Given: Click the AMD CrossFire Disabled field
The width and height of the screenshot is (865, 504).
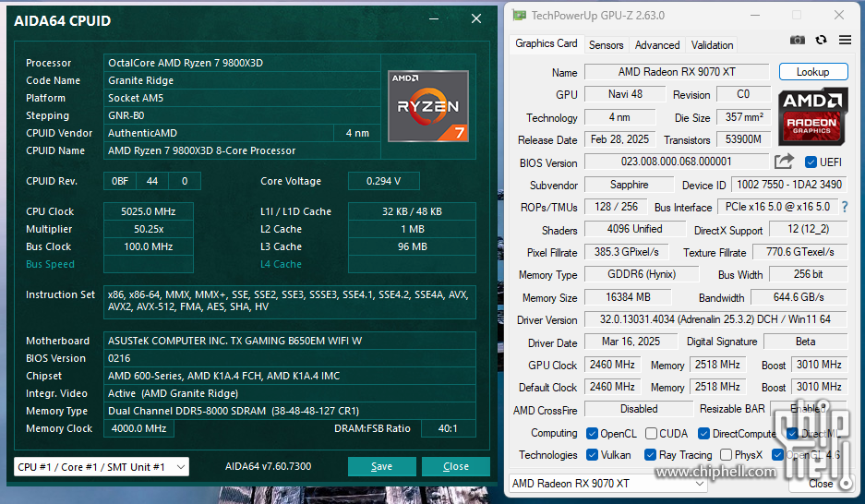Looking at the screenshot, I should point(639,409).
